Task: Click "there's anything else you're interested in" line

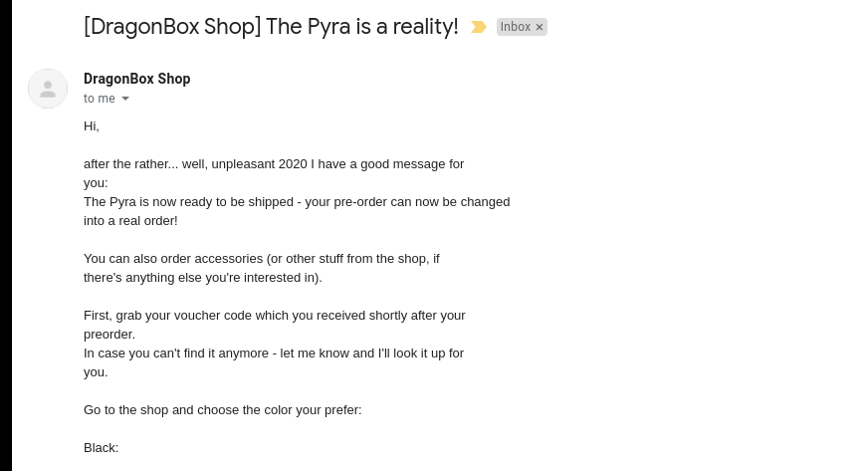Action: (203, 278)
